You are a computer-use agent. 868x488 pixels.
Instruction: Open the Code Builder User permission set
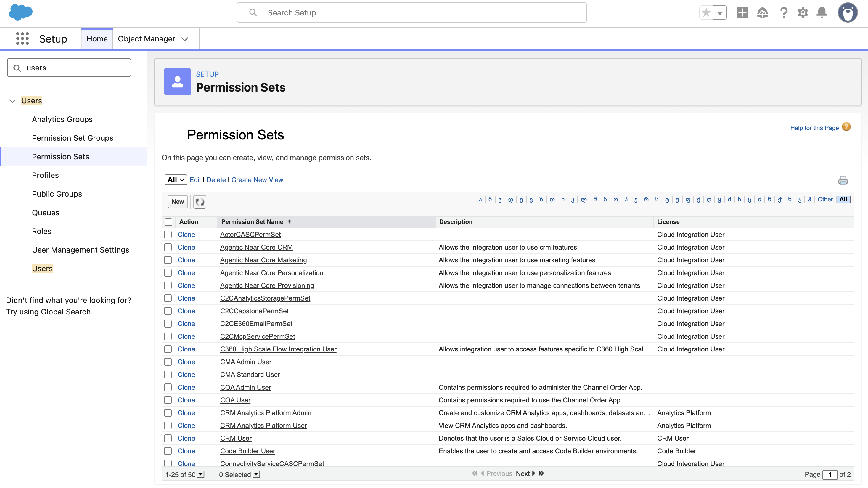click(248, 451)
